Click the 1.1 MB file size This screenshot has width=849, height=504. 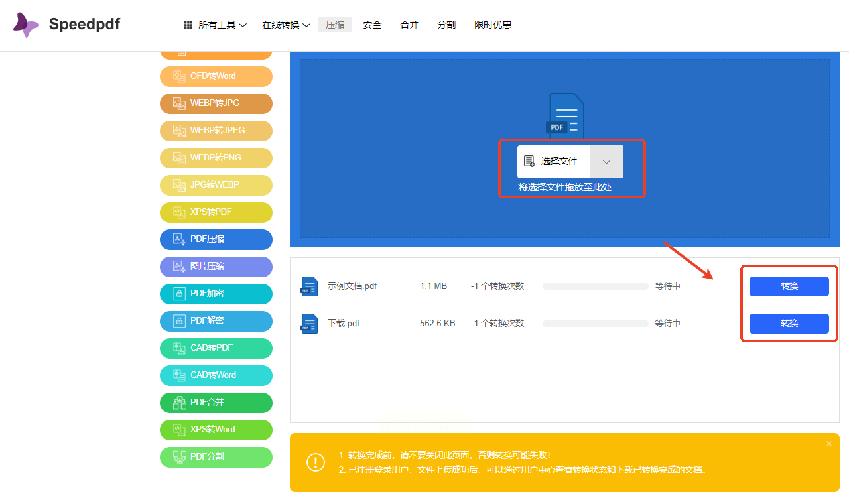(433, 286)
